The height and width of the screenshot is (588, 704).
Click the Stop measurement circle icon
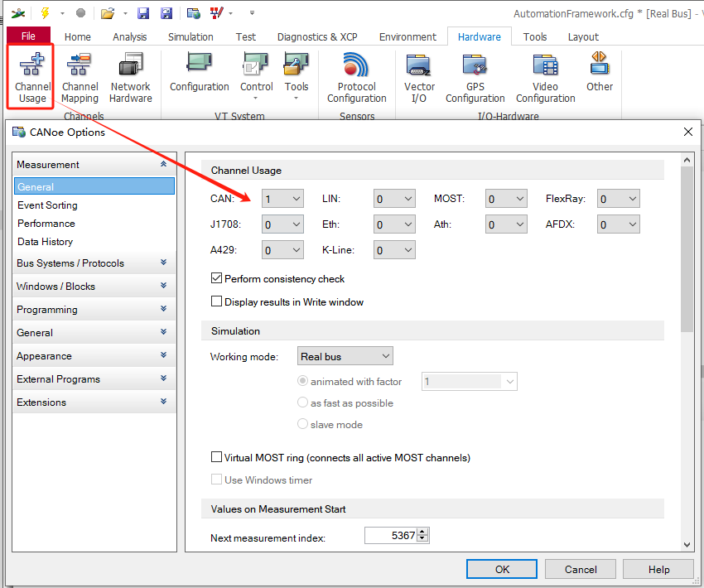coord(81,13)
